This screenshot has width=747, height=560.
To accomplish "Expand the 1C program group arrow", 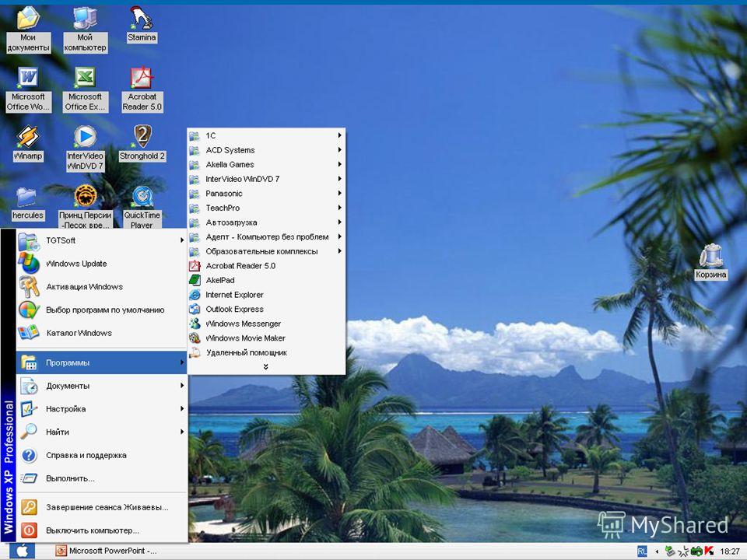I will [x=339, y=135].
